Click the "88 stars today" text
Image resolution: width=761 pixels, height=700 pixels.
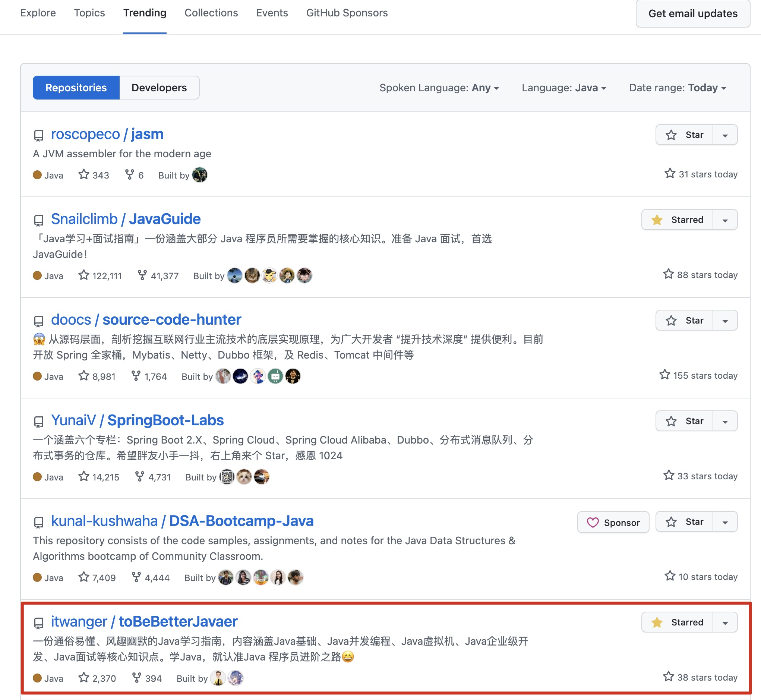tap(707, 275)
